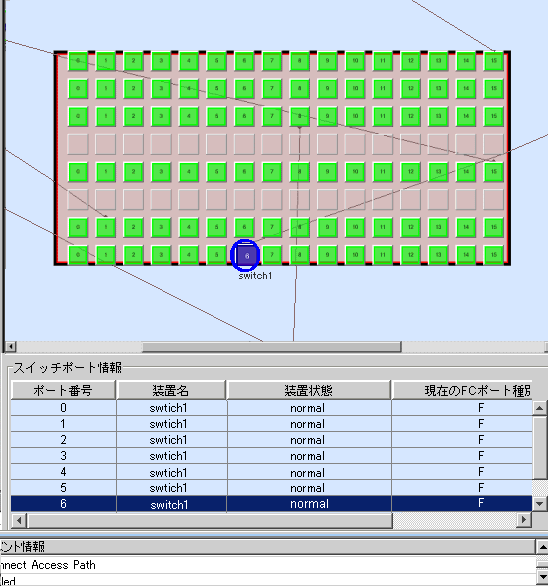Select table row for port number 0
Screen dimensions: 548x586
[x=271, y=408]
